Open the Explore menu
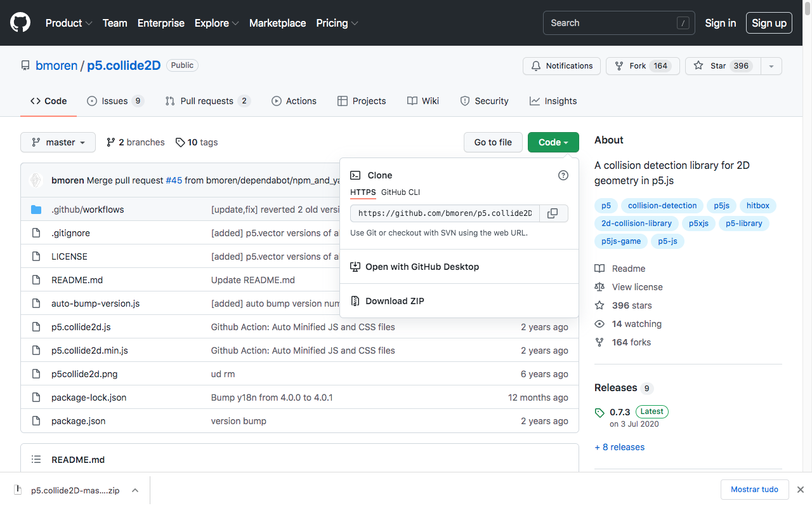The height and width of the screenshot is (508, 812). click(x=217, y=23)
